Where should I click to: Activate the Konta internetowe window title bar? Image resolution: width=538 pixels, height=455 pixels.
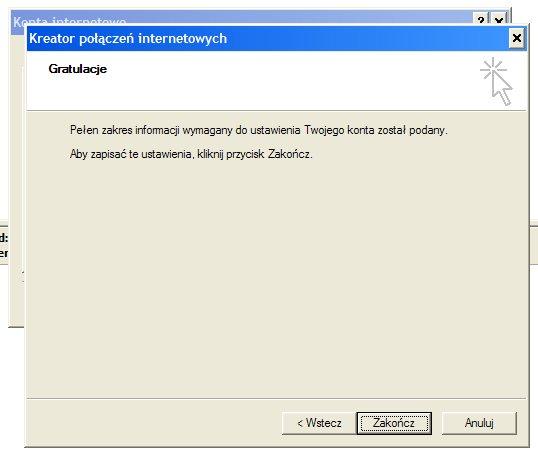pos(240,18)
